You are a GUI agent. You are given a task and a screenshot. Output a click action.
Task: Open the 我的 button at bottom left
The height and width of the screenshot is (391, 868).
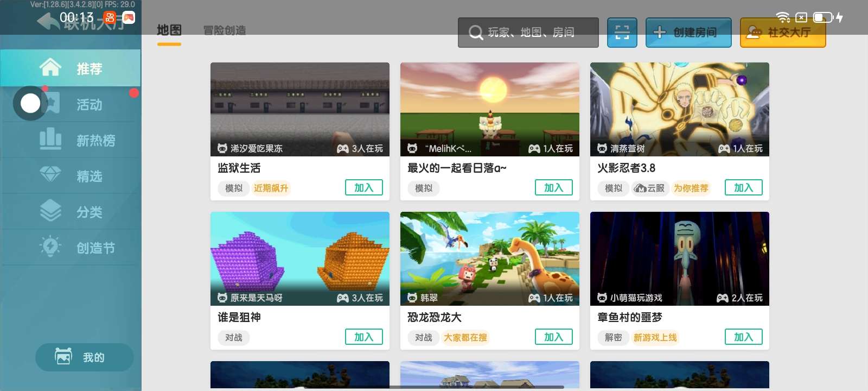(85, 357)
